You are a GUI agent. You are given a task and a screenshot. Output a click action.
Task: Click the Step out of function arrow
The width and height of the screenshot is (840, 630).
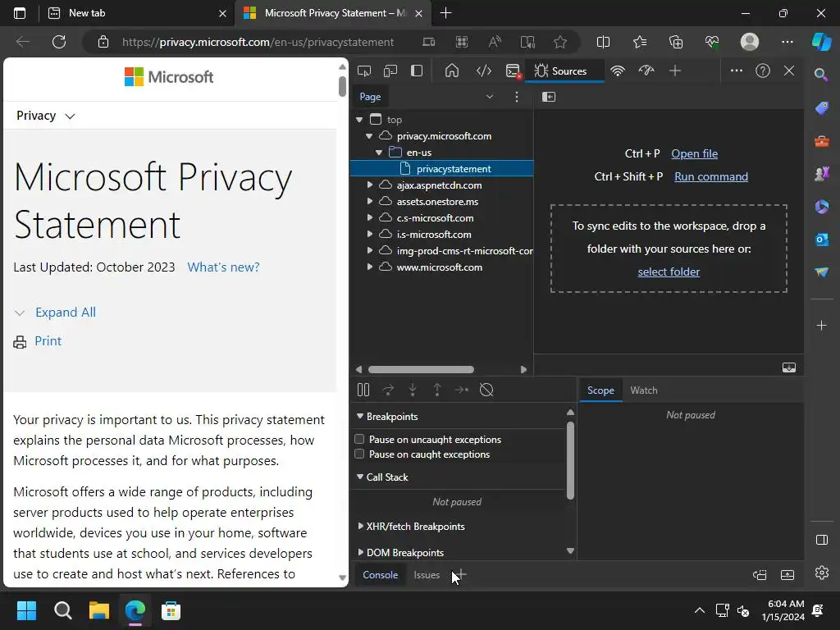click(437, 390)
